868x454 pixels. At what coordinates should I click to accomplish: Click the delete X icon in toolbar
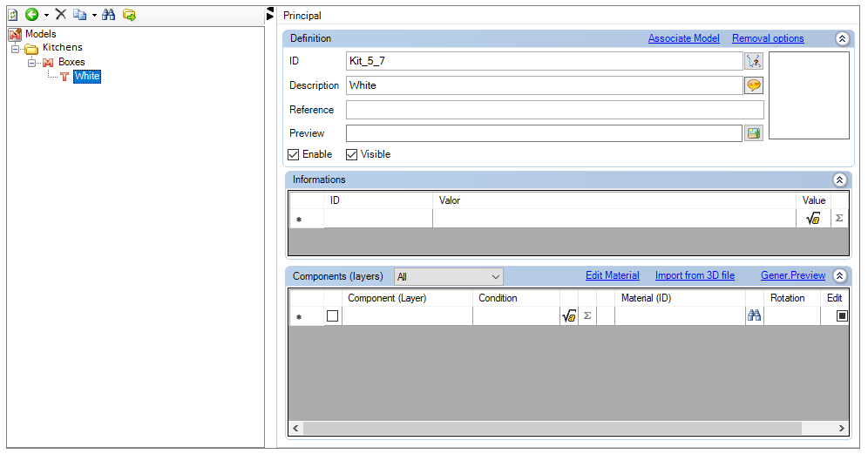click(x=60, y=15)
